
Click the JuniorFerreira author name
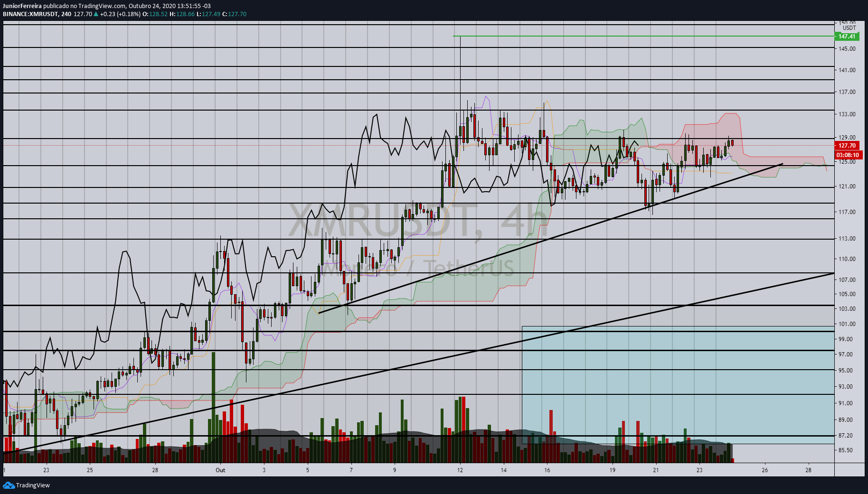point(22,6)
